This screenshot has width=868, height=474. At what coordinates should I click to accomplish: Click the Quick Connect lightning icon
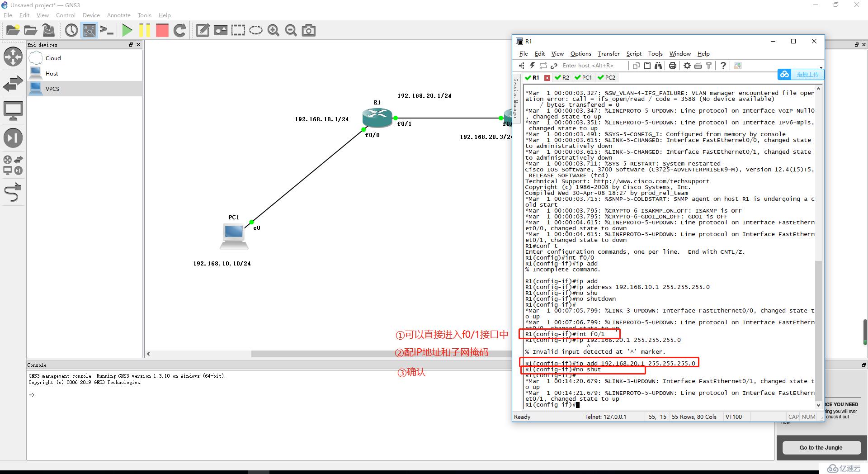coord(533,66)
